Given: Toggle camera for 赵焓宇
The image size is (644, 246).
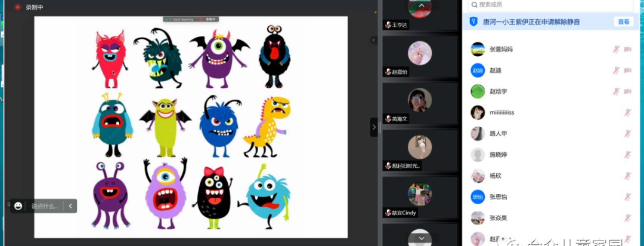Looking at the screenshot, I should point(627,91).
